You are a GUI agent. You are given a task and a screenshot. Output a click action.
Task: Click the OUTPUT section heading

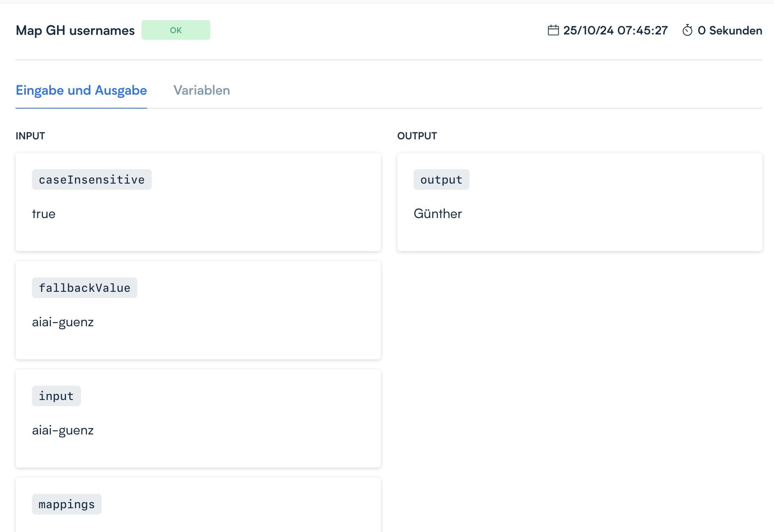(417, 136)
